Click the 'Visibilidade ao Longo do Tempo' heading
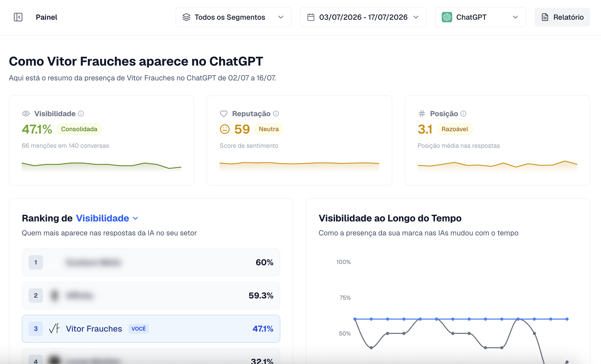The width and height of the screenshot is (601, 364). (390, 218)
